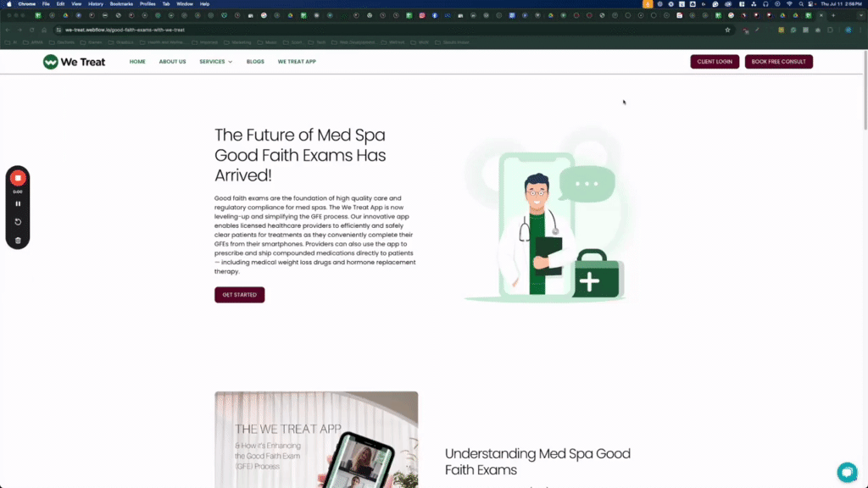Open Chrome's three-dot menu

pyautogui.click(x=860, y=30)
